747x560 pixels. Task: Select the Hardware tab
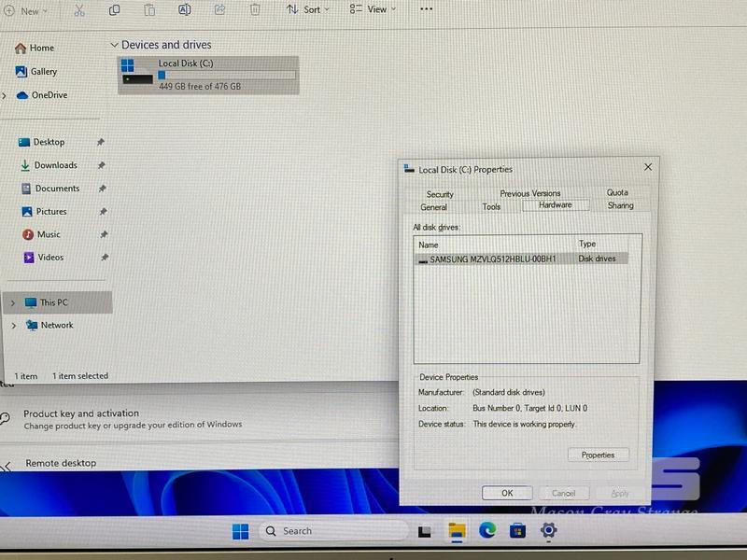pyautogui.click(x=556, y=204)
